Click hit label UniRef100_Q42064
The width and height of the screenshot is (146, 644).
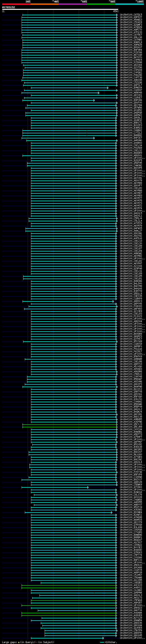(131, 65)
